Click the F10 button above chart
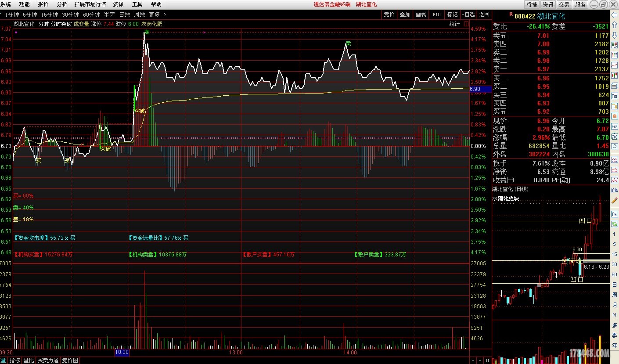Viewport: 619px width, 364px height. [437, 14]
